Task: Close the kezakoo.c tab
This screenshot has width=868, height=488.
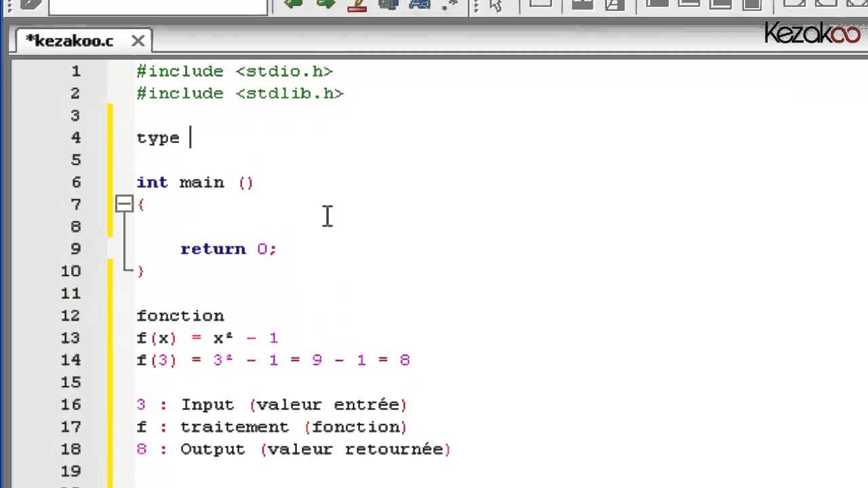Action: tap(138, 41)
